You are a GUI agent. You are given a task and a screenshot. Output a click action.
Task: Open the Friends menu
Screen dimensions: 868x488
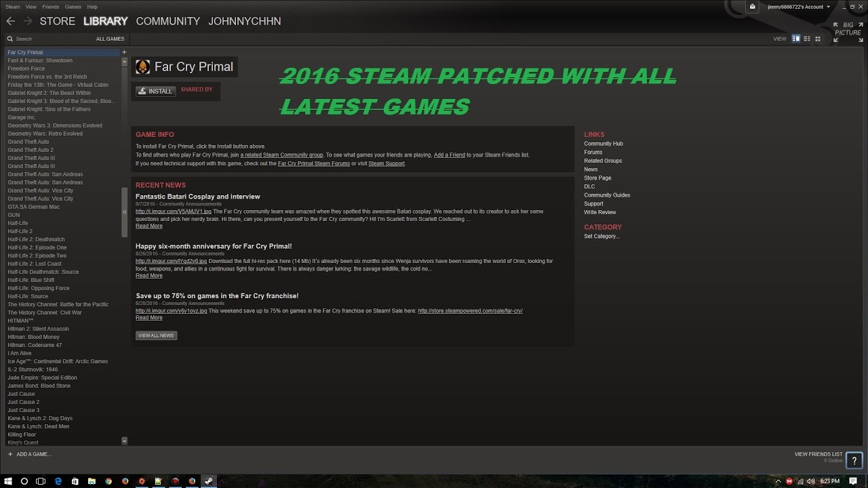pos(50,7)
